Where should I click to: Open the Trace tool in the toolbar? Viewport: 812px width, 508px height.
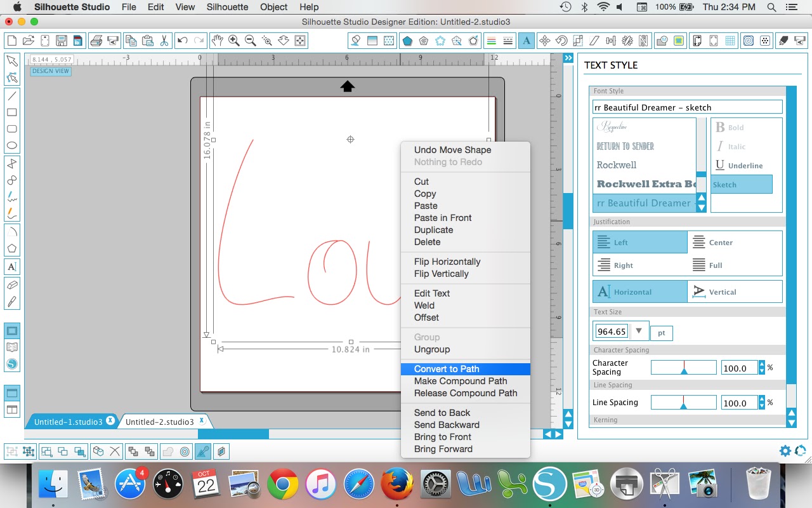pyautogui.click(x=678, y=41)
